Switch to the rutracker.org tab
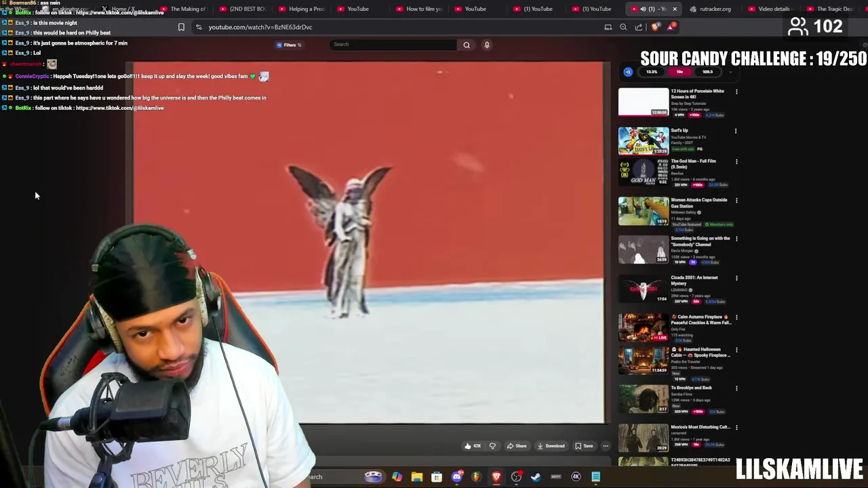 (x=710, y=9)
